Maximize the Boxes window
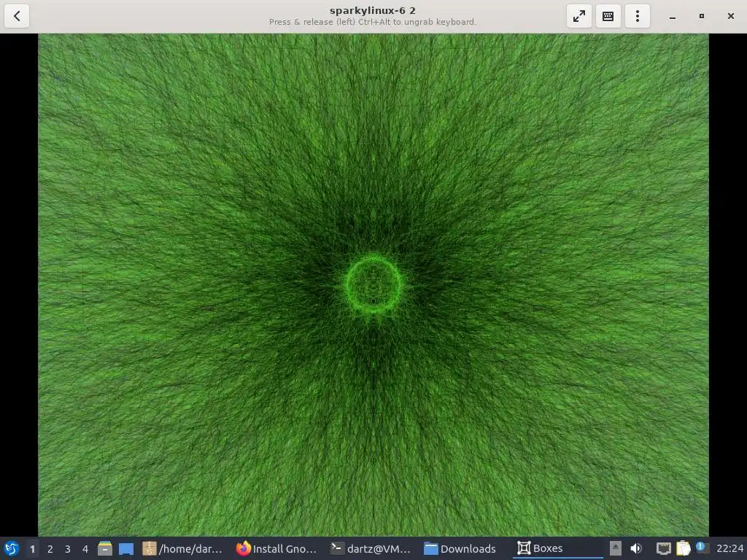Screen dimensions: 747x560 tap(701, 16)
